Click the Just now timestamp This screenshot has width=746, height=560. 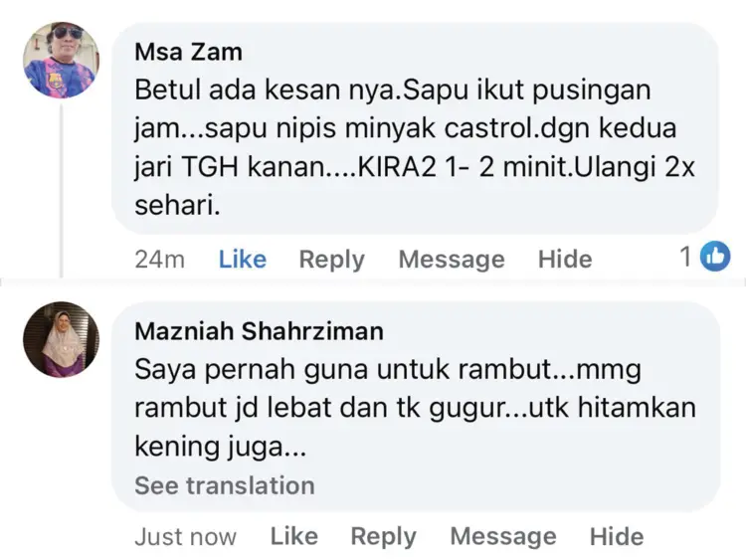(x=186, y=537)
